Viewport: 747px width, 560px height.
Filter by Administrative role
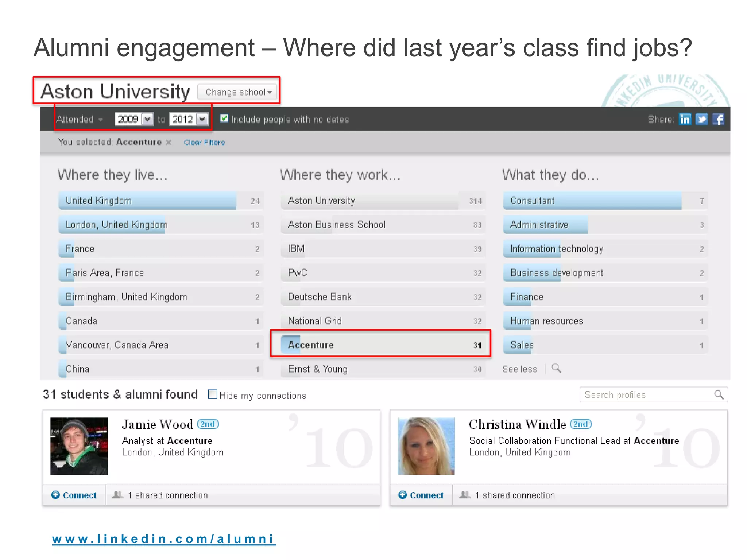[605, 225]
